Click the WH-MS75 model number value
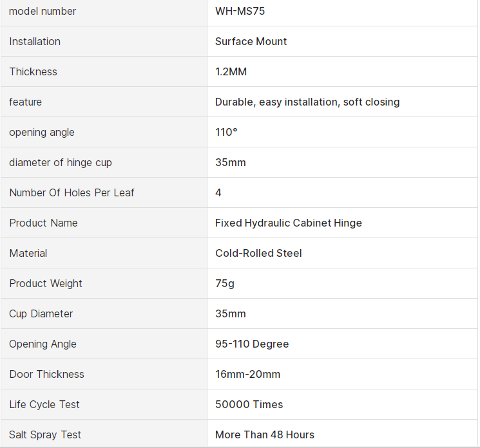480x448 pixels. click(240, 11)
